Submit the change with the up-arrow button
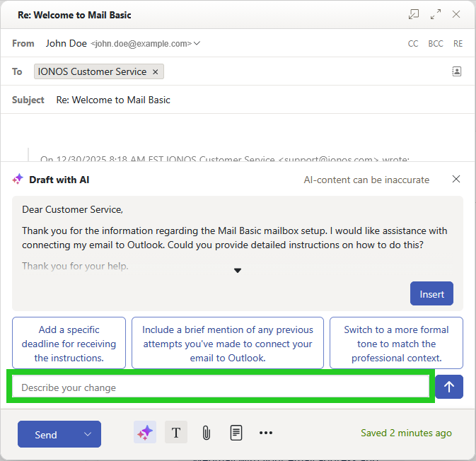Image resolution: width=476 pixels, height=461 pixels. (x=449, y=387)
